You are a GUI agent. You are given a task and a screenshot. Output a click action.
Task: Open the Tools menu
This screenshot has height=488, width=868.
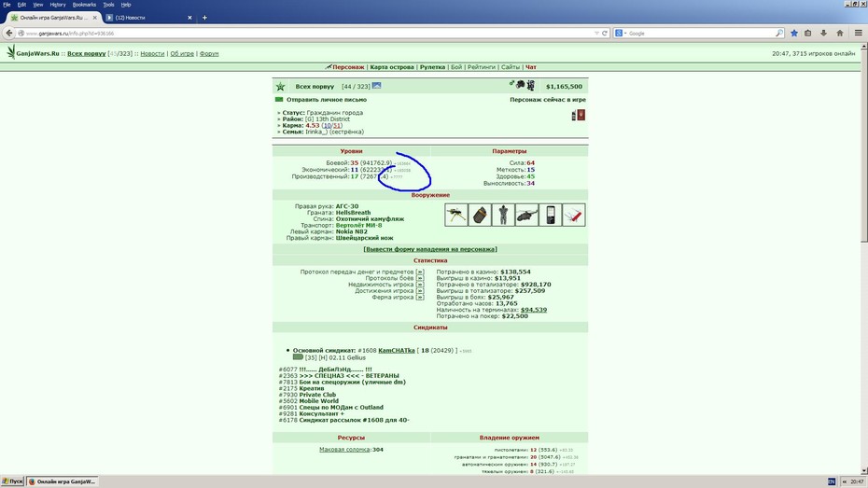(x=108, y=5)
